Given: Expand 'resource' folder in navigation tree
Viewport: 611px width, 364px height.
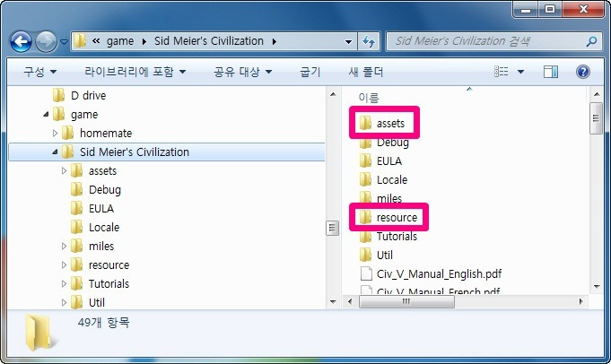Looking at the screenshot, I should [x=64, y=264].
